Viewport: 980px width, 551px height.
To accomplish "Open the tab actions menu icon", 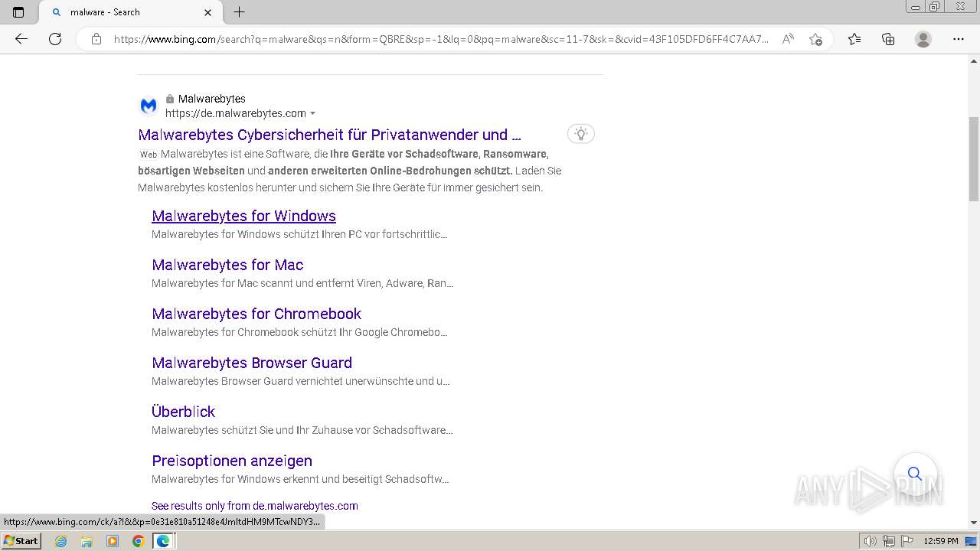I will pyautogui.click(x=18, y=12).
